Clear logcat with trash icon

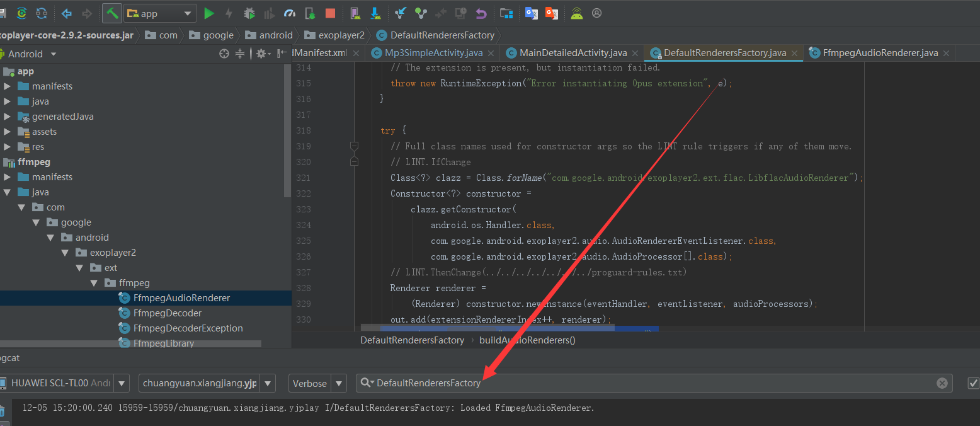point(2,412)
